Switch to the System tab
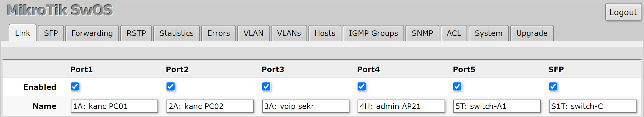644x117 pixels. pyautogui.click(x=488, y=33)
